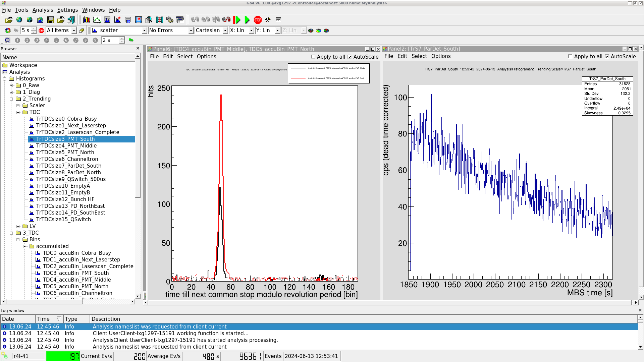This screenshot has width=644, height=362.
Task: Open the Y: Lin axis scale dropdown
Action: pos(268,31)
